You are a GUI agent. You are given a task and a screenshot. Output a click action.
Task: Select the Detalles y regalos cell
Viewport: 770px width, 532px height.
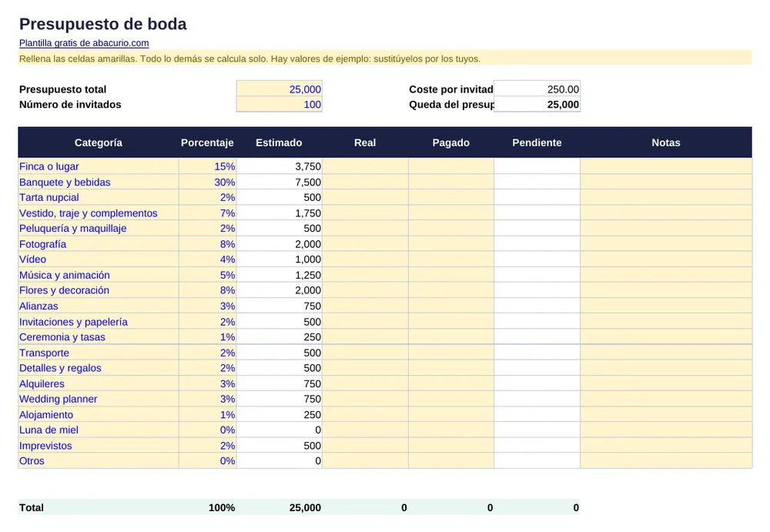pyautogui.click(x=99, y=367)
